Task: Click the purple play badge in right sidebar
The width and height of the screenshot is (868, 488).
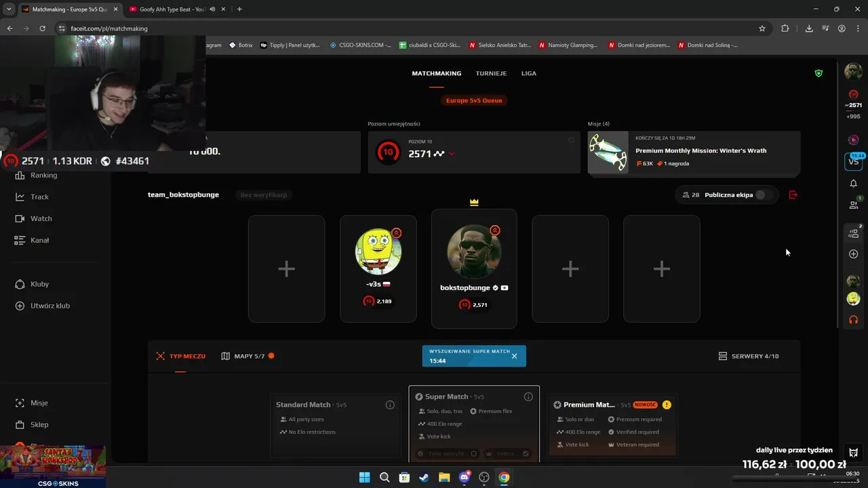Action: click(x=853, y=140)
